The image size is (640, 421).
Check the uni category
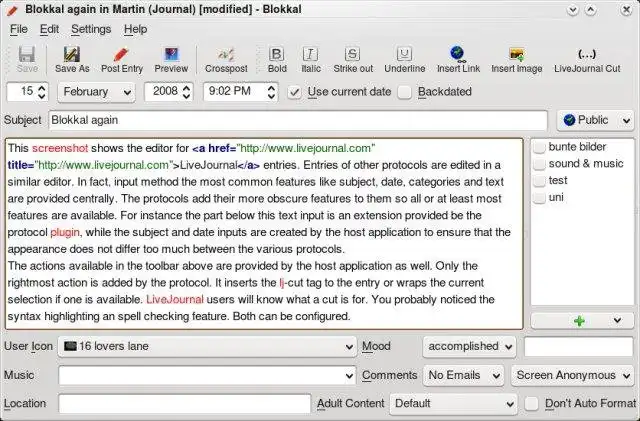(539, 197)
